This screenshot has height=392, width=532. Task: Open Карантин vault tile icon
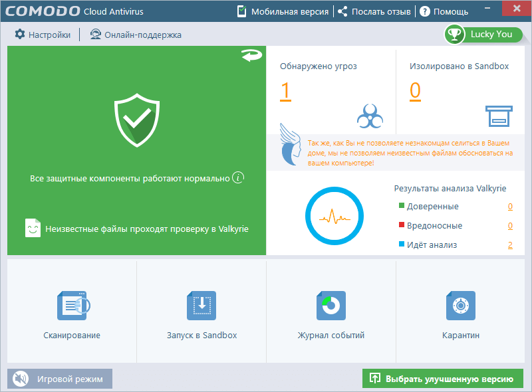pyautogui.click(x=461, y=306)
